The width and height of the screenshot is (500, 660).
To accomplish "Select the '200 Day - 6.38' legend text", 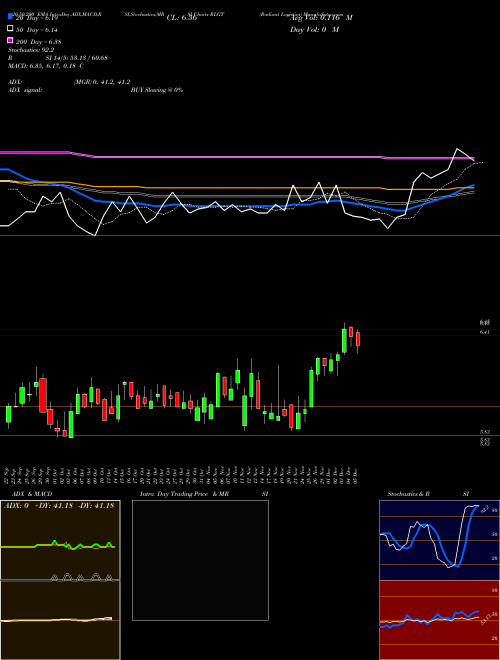I will click(38, 42).
